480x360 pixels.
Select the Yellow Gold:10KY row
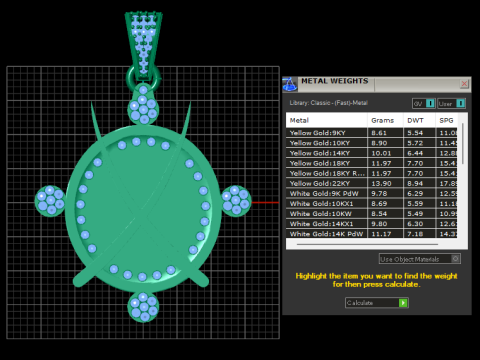point(371,143)
